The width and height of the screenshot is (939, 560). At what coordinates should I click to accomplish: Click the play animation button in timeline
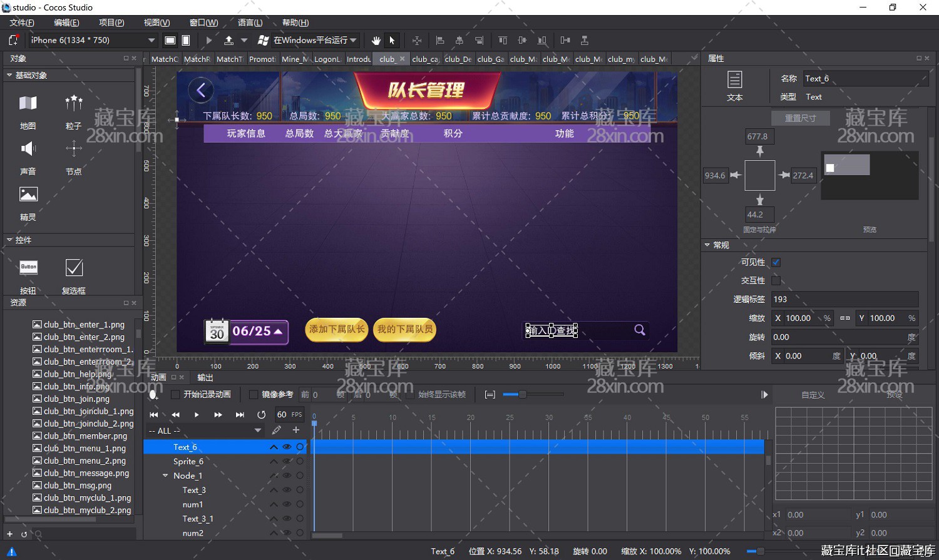tap(197, 415)
